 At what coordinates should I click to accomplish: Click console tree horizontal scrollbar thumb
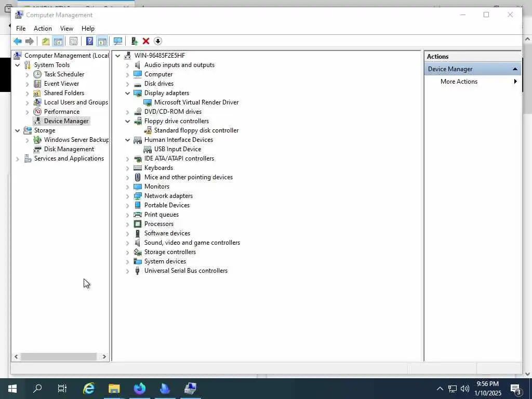(x=58, y=356)
